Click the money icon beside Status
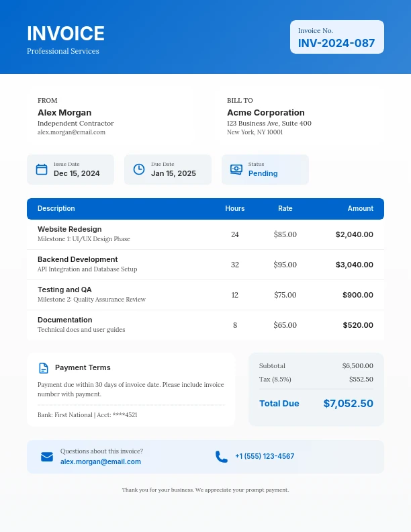The height and width of the screenshot is (532, 411). click(x=236, y=169)
